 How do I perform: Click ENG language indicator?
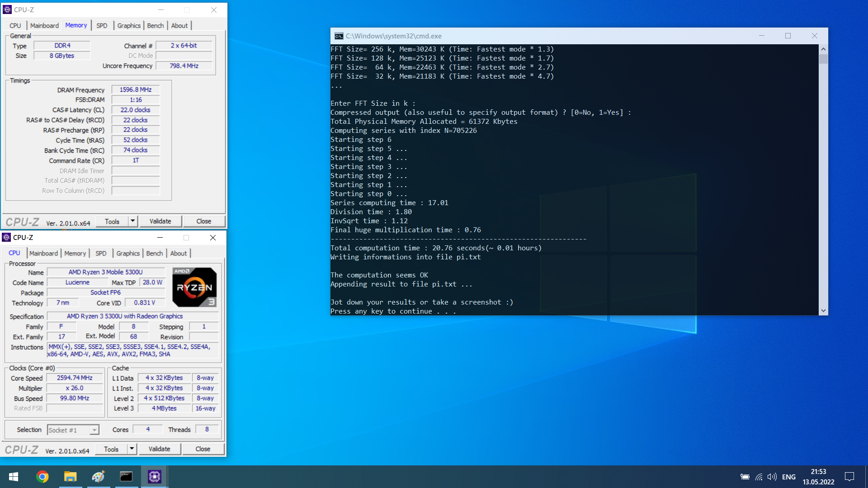coord(789,477)
